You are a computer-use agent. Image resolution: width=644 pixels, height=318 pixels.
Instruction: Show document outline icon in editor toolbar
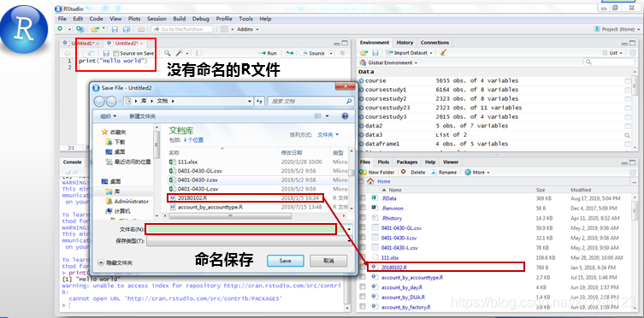pos(342,53)
